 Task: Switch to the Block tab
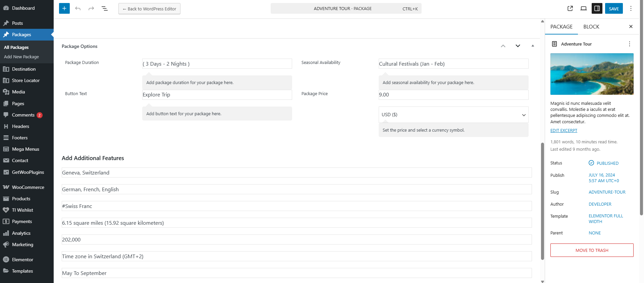pyautogui.click(x=591, y=27)
